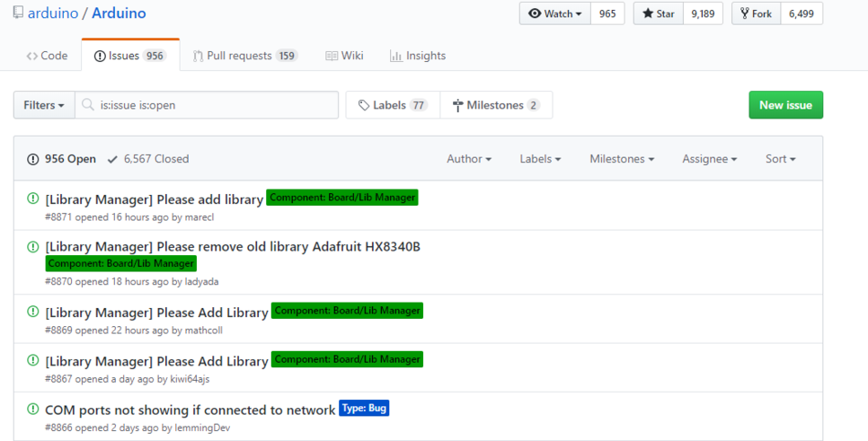Click open-issue icon for issue #8870
Viewport: 868px width, 441px height.
(32, 247)
